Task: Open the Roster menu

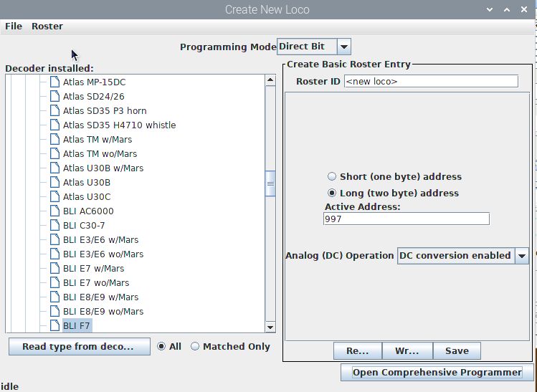Action: [47, 27]
